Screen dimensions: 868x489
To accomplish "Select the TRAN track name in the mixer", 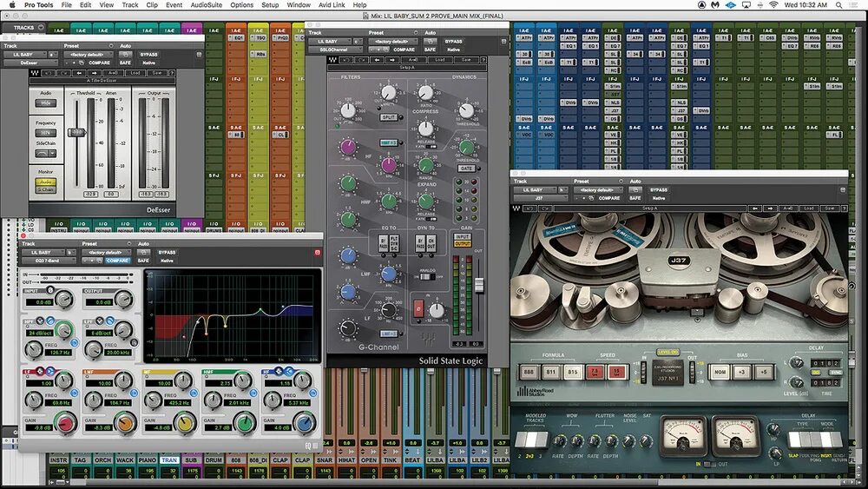I will pos(169,460).
